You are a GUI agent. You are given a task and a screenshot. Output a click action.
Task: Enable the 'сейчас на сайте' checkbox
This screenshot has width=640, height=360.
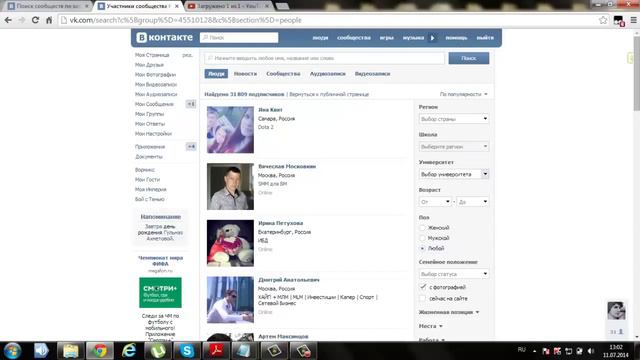423,298
